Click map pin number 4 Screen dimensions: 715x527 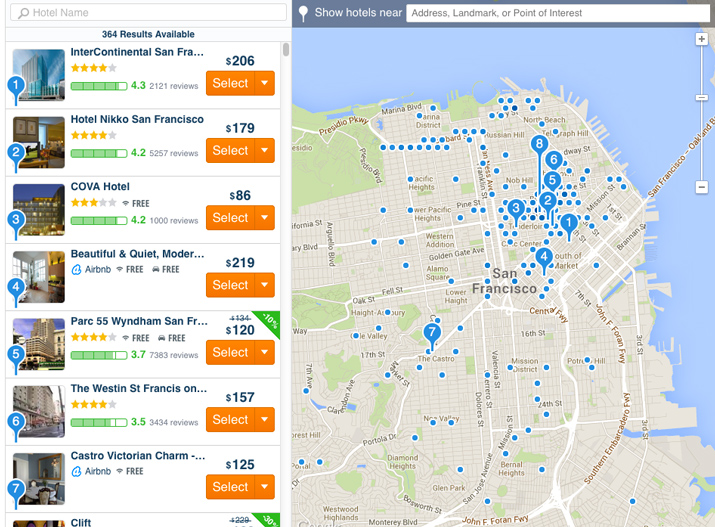[544, 257]
